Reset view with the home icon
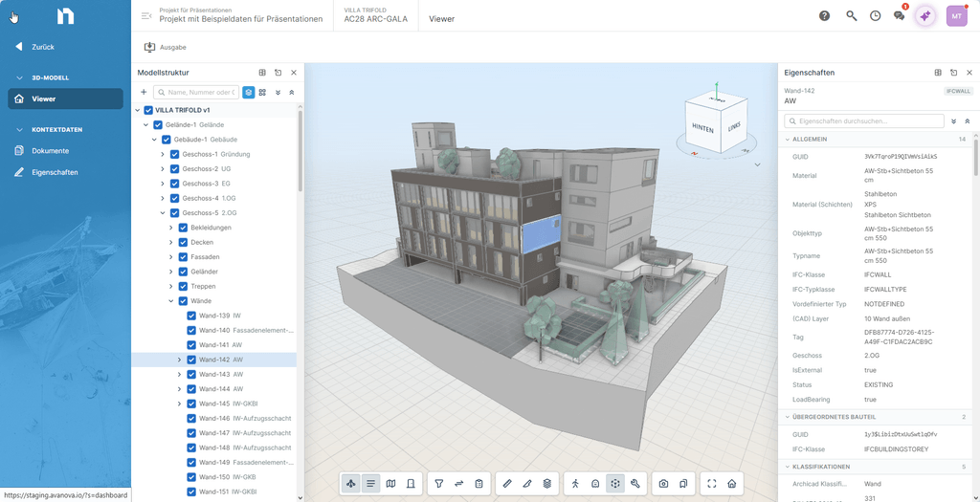The image size is (980, 502). point(731,483)
